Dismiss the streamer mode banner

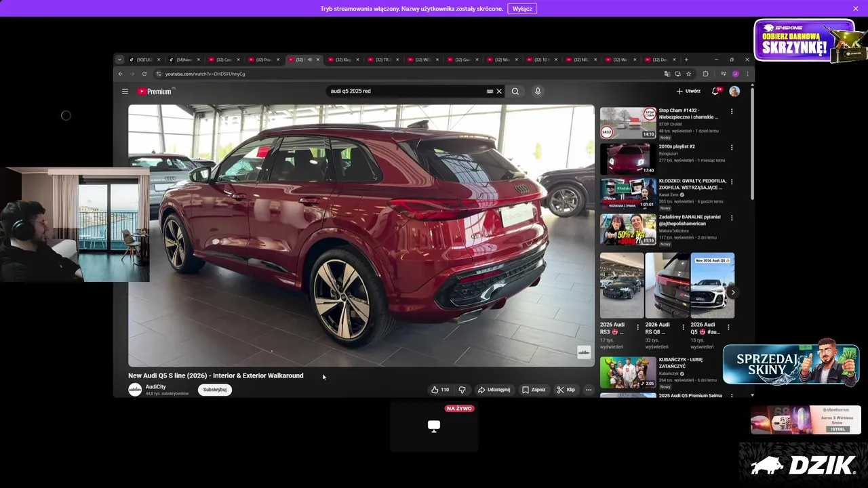(x=856, y=9)
